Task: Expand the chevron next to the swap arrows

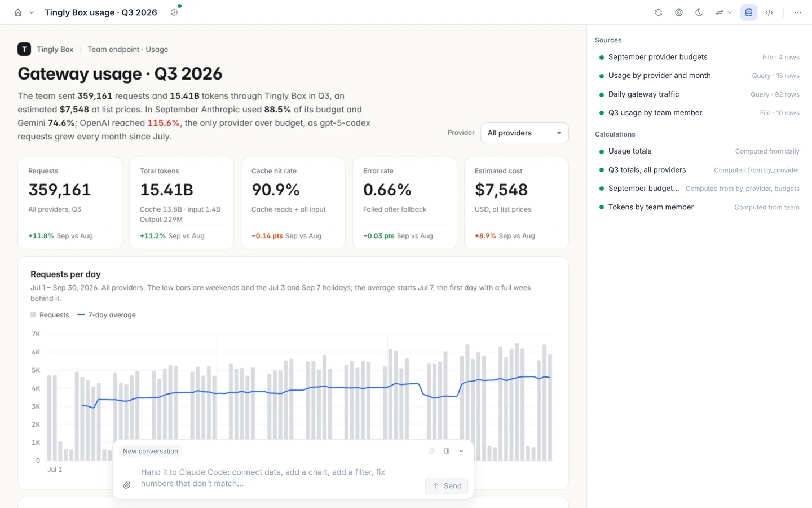Action: (x=730, y=12)
